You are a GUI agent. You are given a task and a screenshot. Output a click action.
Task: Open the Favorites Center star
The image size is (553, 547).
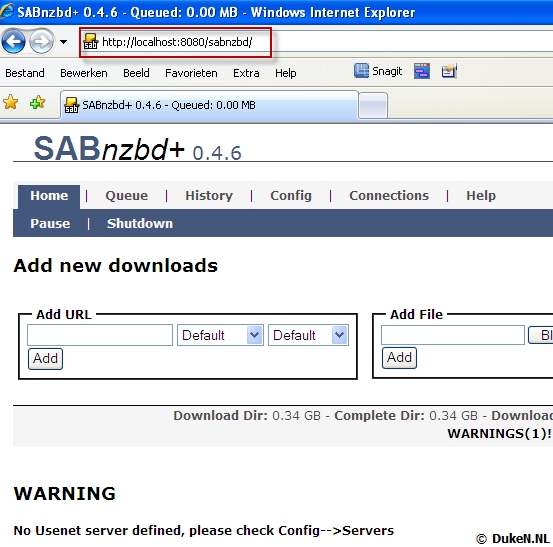11,102
